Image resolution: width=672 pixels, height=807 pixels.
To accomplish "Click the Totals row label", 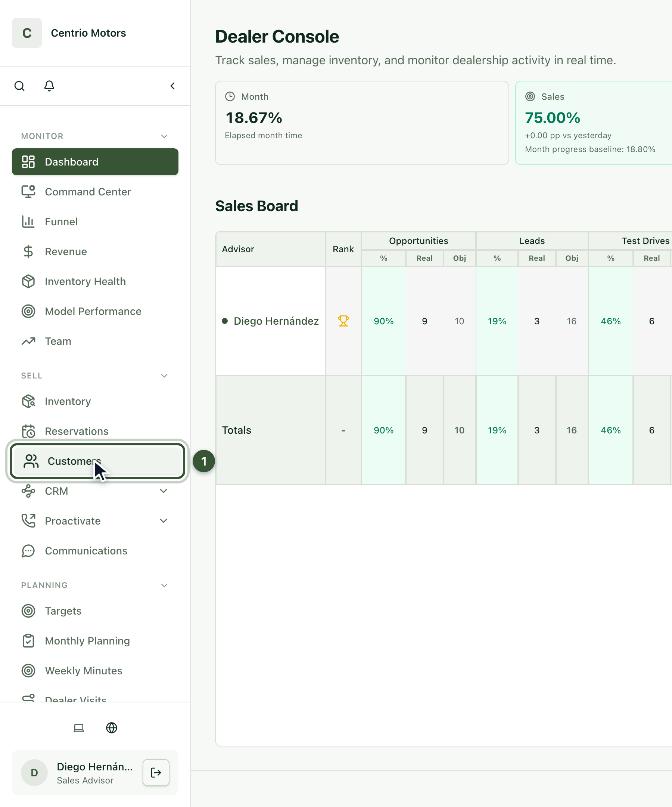I will 237,430.
